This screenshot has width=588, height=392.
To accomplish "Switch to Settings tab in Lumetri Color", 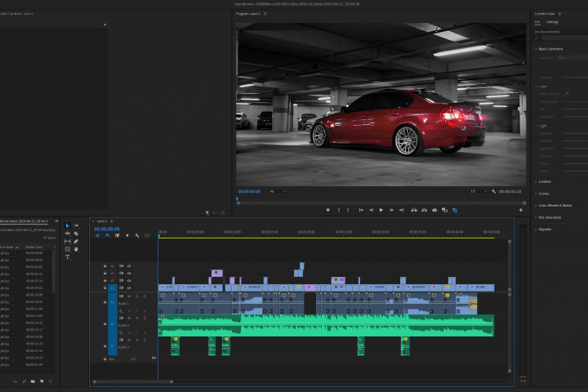I will tap(552, 22).
